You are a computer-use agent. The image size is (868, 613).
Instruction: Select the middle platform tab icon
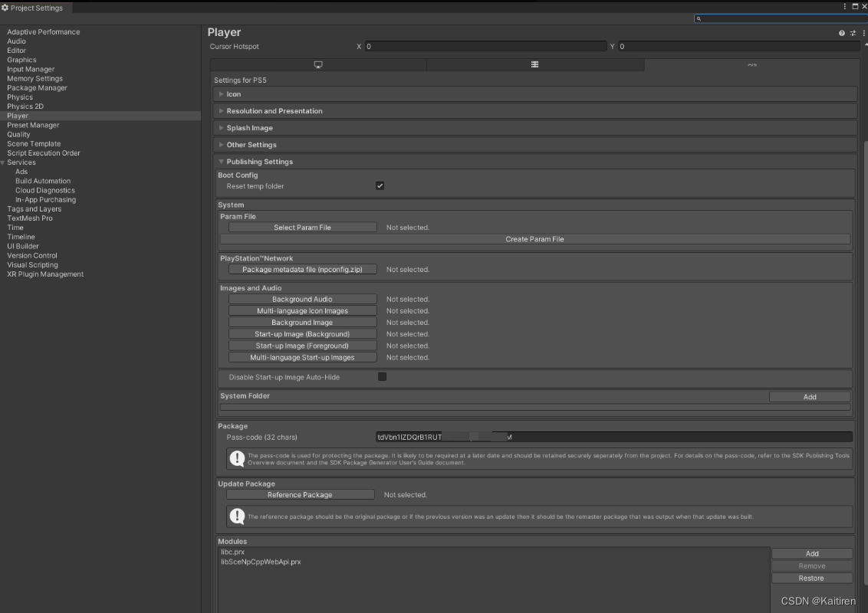point(536,64)
